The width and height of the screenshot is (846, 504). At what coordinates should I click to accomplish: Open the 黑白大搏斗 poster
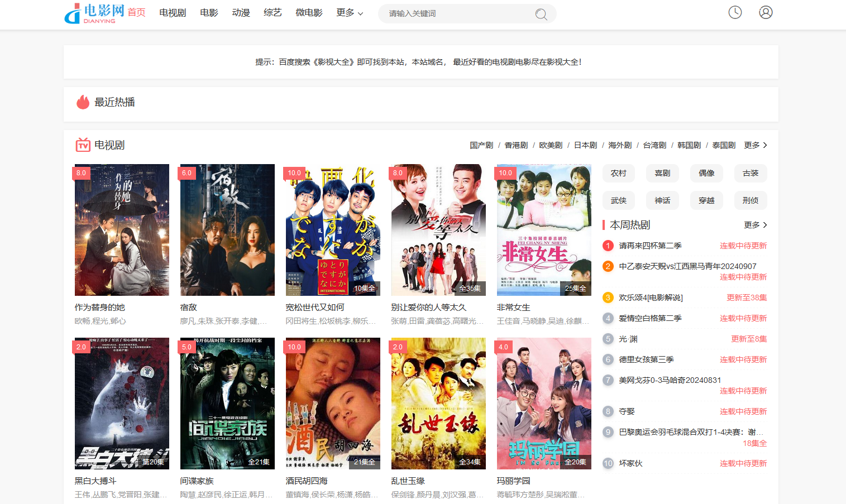coord(122,404)
